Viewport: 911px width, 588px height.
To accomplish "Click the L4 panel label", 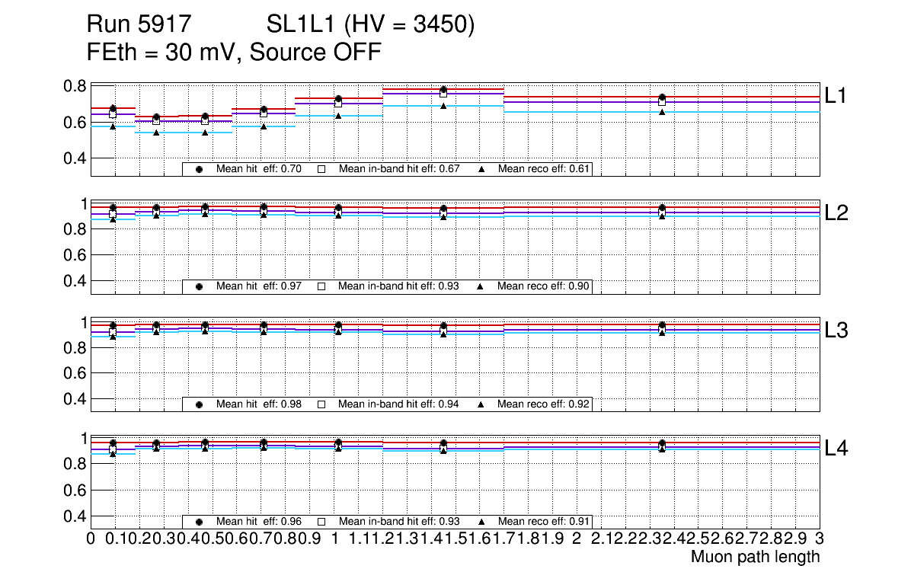I will [836, 449].
